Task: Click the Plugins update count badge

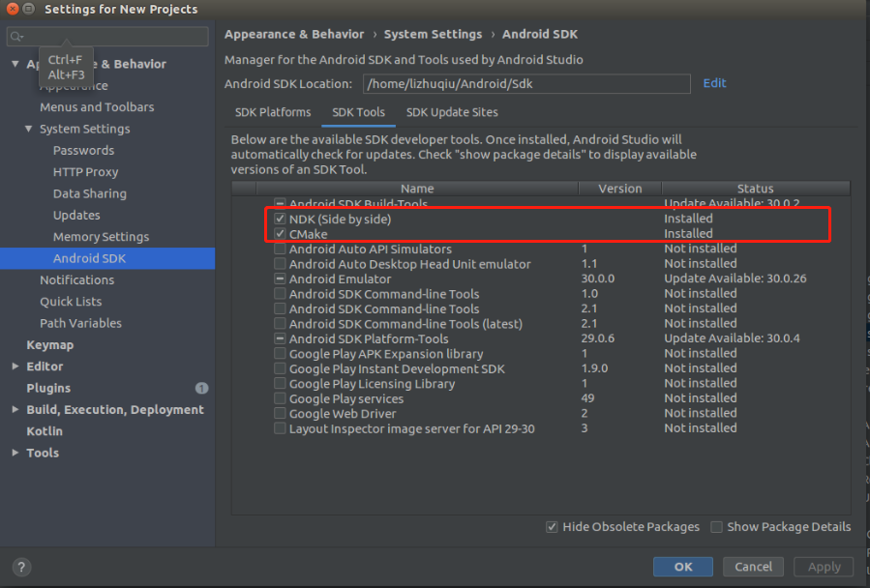Action: point(201,389)
